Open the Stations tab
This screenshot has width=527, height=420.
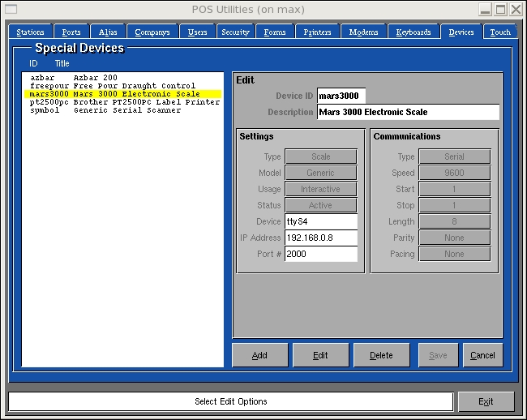click(30, 32)
